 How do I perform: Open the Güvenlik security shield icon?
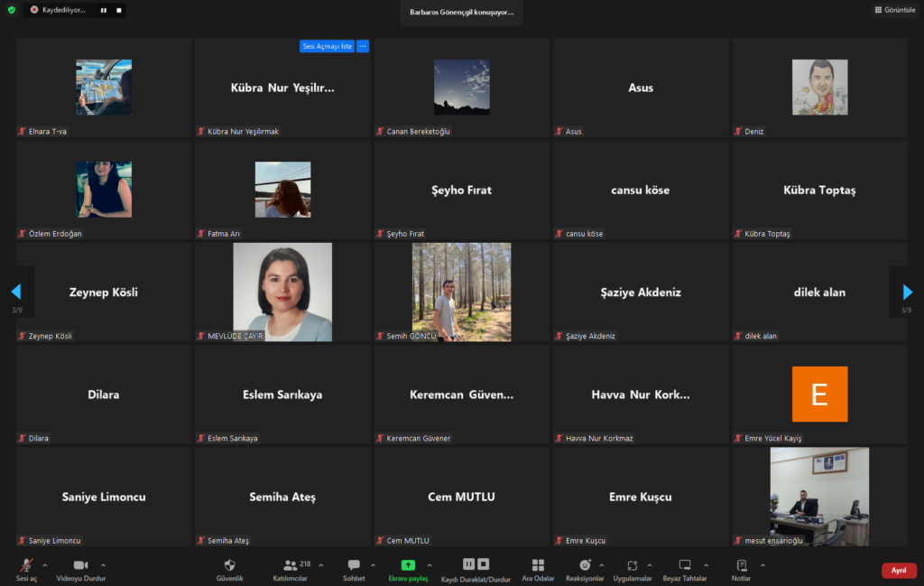pos(229,565)
